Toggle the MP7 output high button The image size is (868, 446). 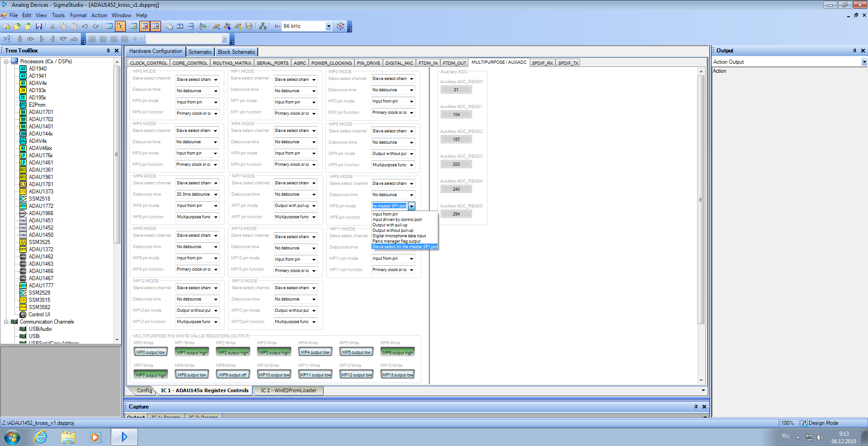pos(151,375)
